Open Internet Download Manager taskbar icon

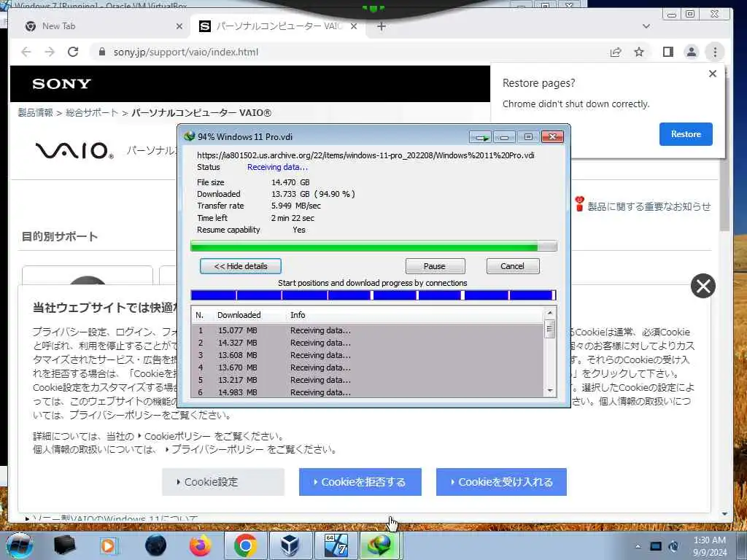point(380,545)
